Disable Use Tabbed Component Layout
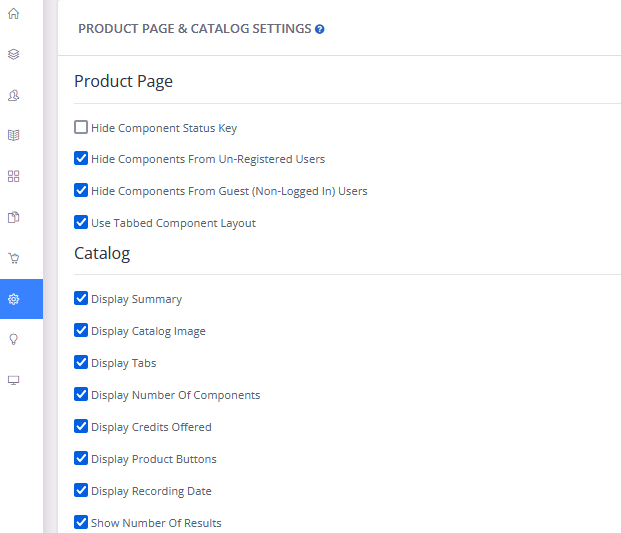 81,222
